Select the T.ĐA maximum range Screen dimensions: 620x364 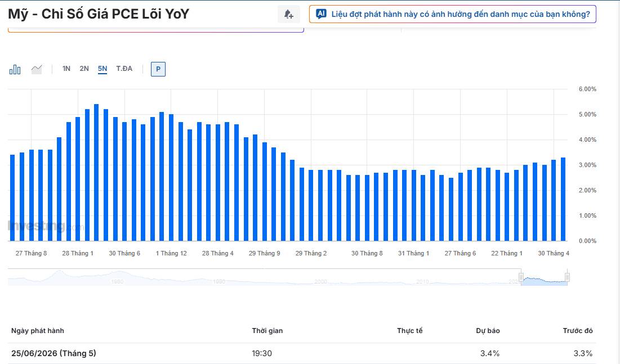coord(124,69)
